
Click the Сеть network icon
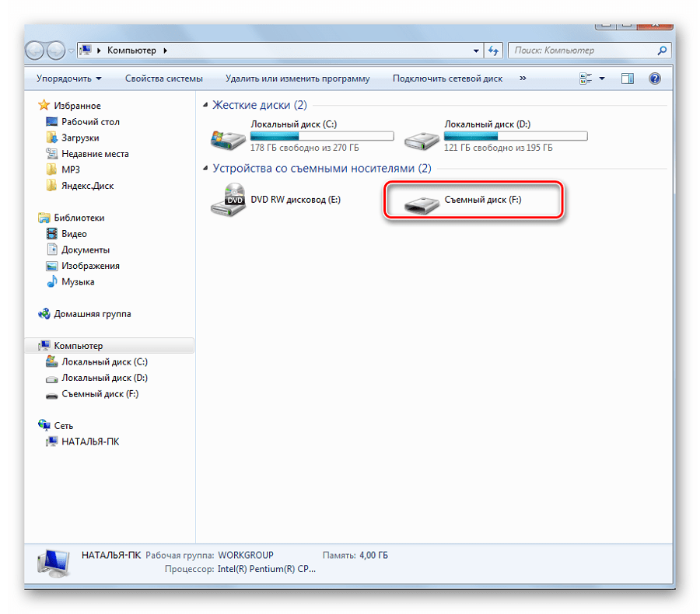[44, 425]
